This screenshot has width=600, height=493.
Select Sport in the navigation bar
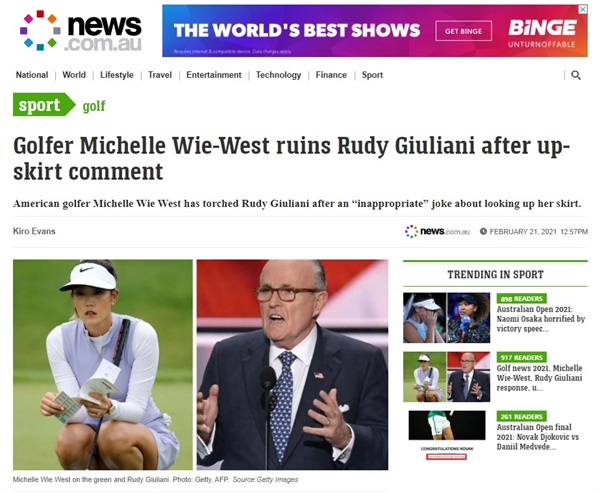tap(372, 75)
